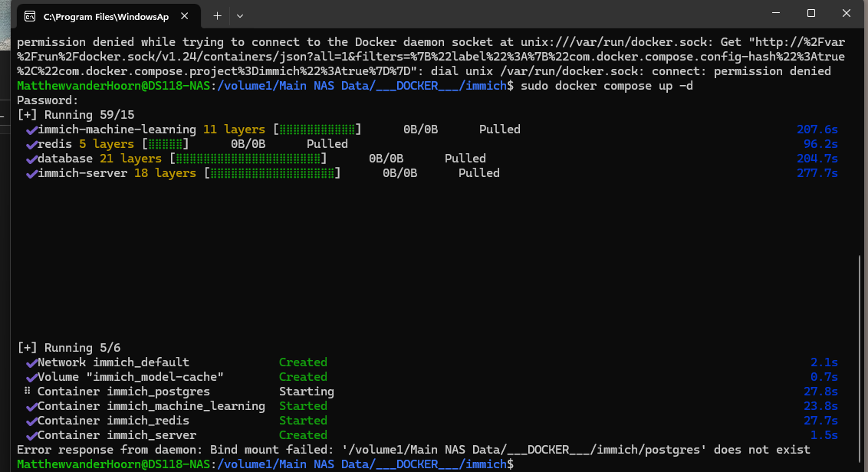Viewport: 868px width, 472px height.
Task: Click "redis" in the pull list
Action: point(54,144)
